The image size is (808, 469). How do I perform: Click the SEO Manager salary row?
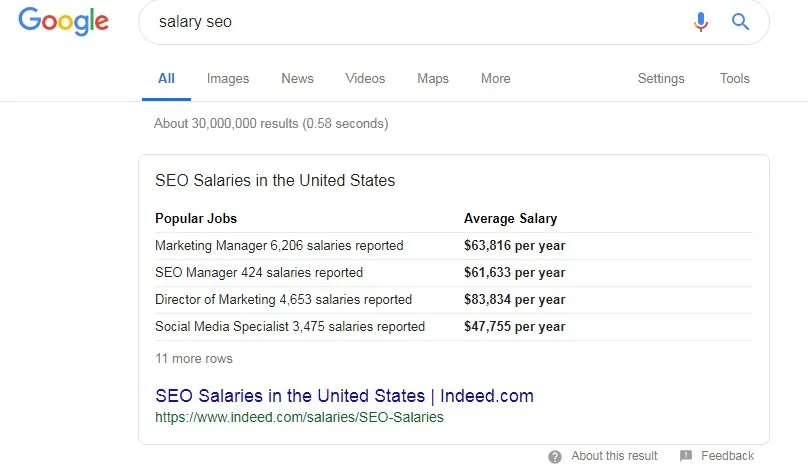pyautogui.click(x=453, y=273)
